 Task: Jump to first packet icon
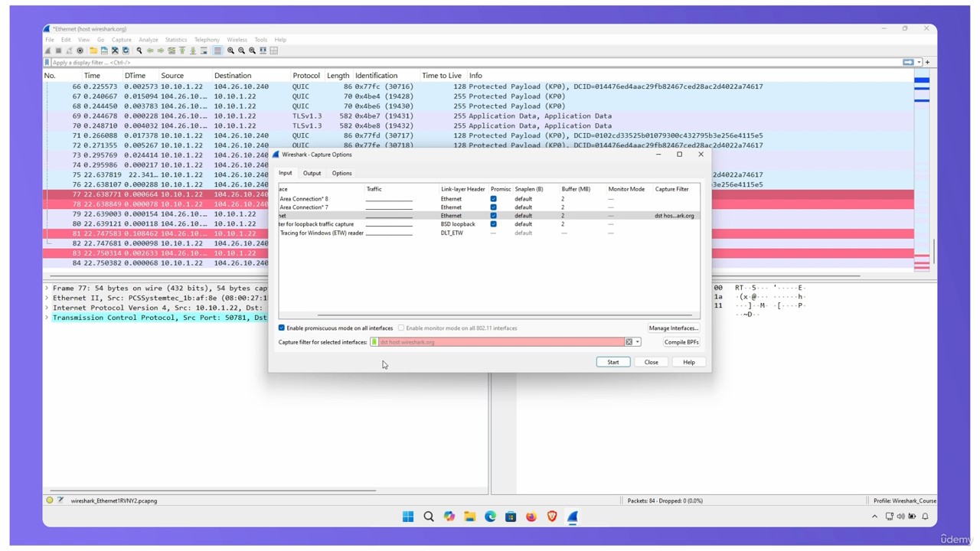[x=182, y=51]
